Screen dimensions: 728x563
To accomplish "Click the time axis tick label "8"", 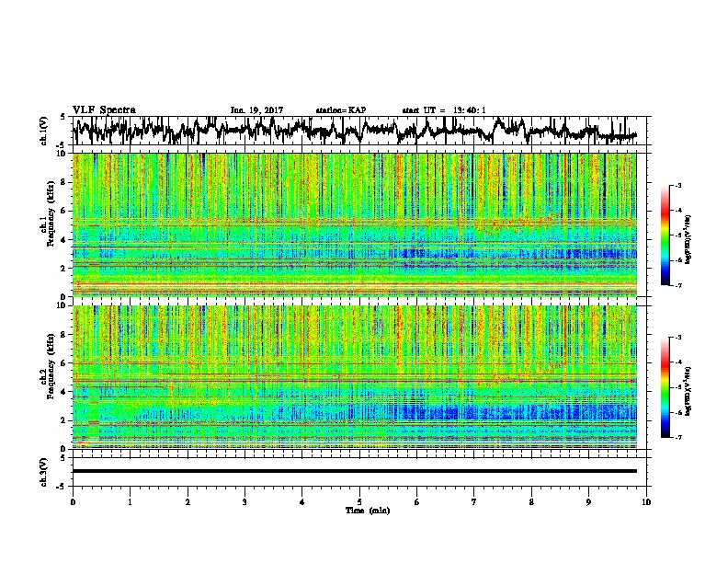I will pos(531,501).
